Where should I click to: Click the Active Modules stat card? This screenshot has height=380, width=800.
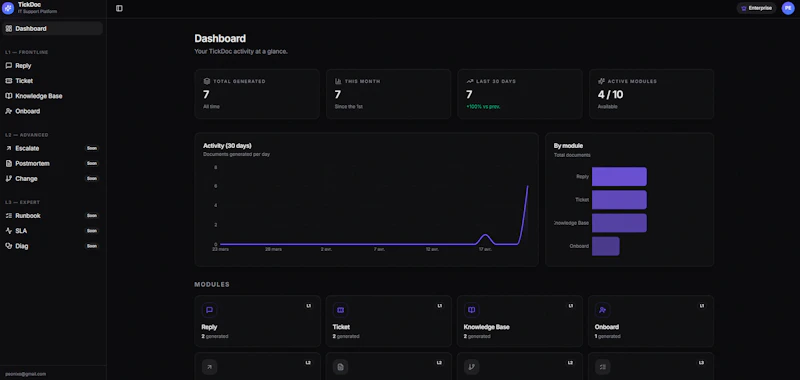[651, 94]
